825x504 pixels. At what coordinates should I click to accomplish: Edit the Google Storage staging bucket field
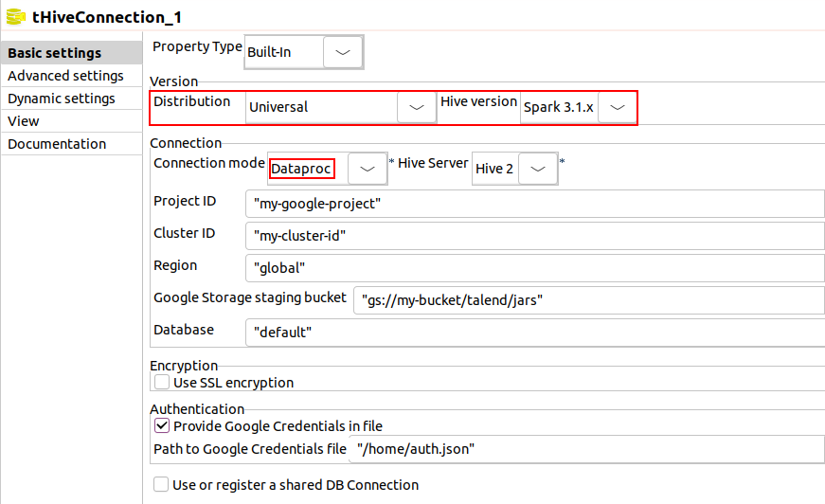pos(587,300)
